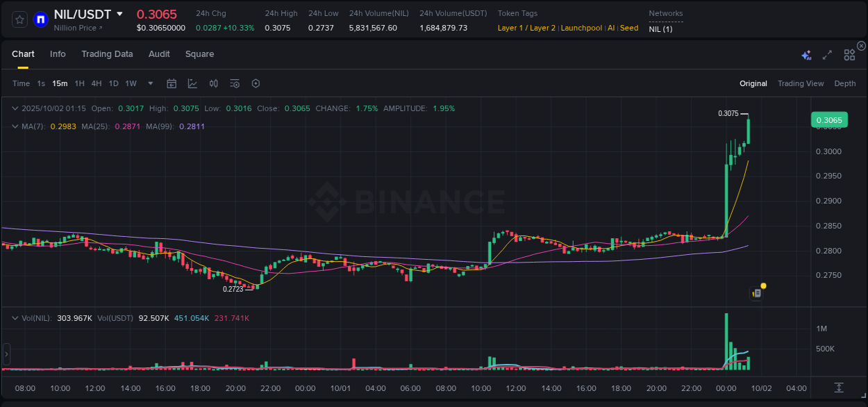Collapse the MA moving averages row
The height and width of the screenshot is (407, 868).
[15, 126]
